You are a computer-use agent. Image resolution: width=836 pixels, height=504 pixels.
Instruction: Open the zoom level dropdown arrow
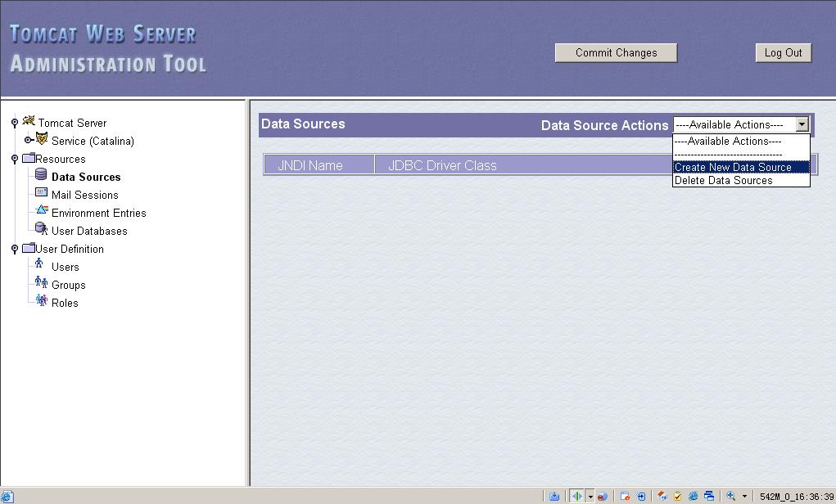(x=745, y=497)
